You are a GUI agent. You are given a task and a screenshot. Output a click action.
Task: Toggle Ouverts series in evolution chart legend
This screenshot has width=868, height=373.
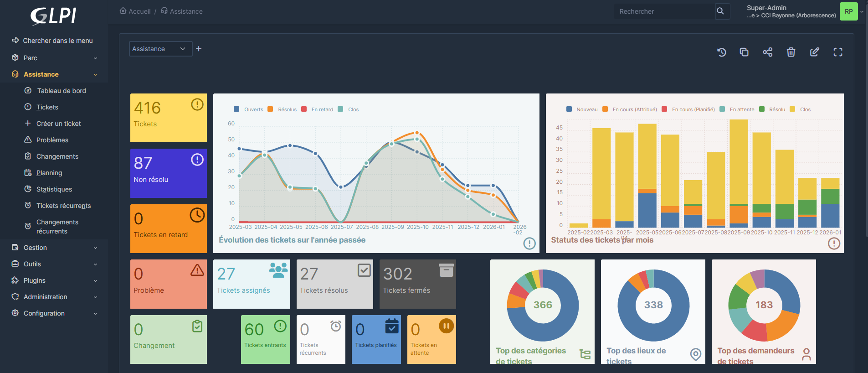pos(248,109)
